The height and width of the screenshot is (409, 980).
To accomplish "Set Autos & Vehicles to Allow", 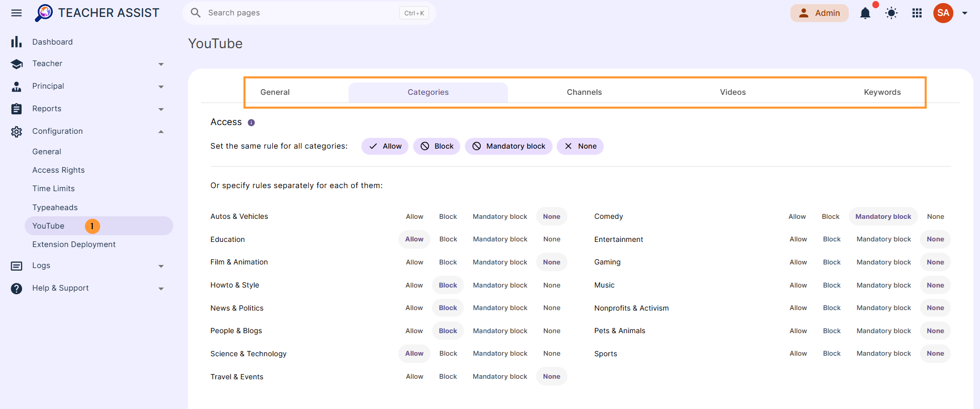I will 415,217.
